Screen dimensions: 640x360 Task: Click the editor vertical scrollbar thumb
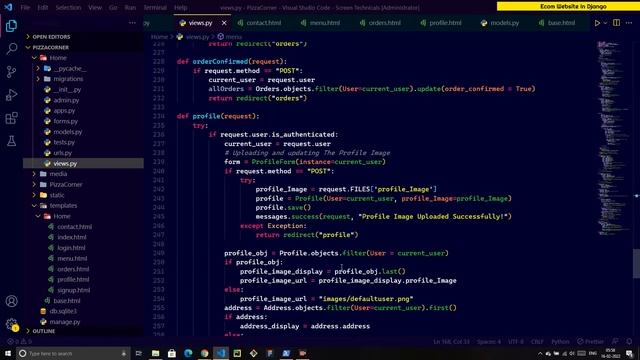point(636,263)
